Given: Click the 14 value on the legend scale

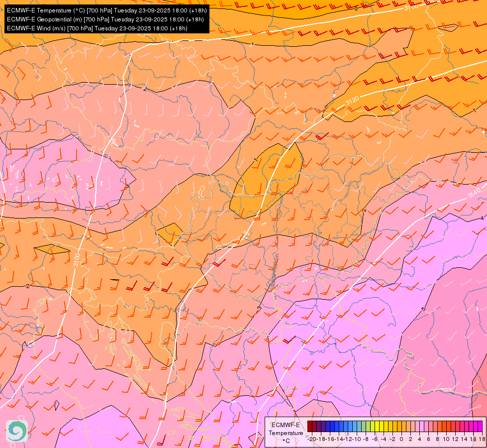Looking at the screenshot, I should [464, 440].
